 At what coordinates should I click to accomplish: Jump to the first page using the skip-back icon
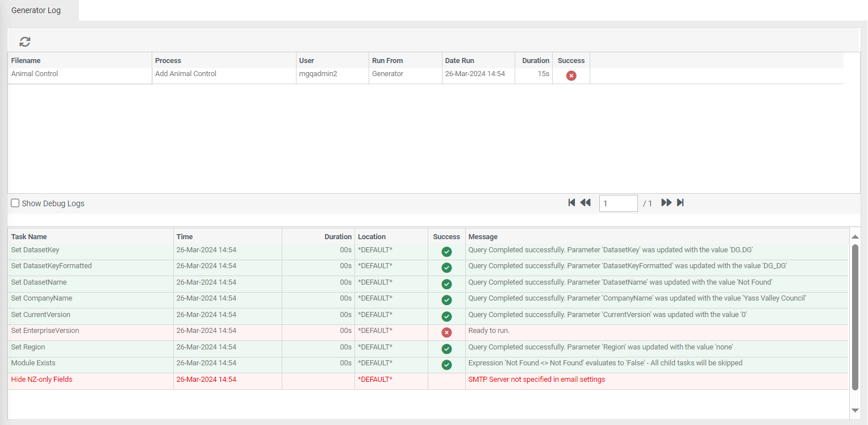pyautogui.click(x=571, y=202)
